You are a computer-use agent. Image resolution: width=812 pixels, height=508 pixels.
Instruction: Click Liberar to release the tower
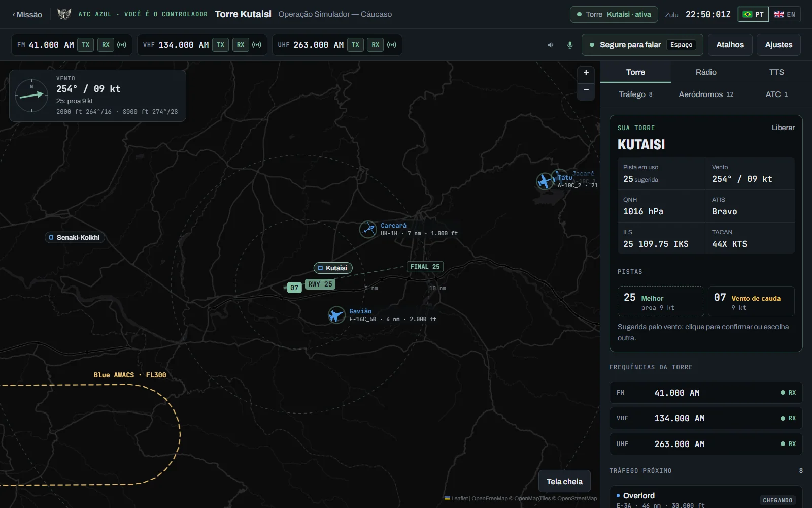[x=783, y=128]
